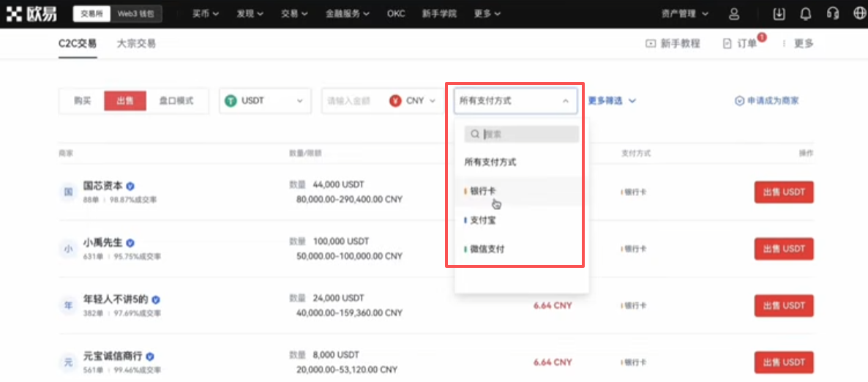The width and height of the screenshot is (868, 382).
Task: Click the 年轻人不讲5的 merchant avatar
Action: coord(68,305)
